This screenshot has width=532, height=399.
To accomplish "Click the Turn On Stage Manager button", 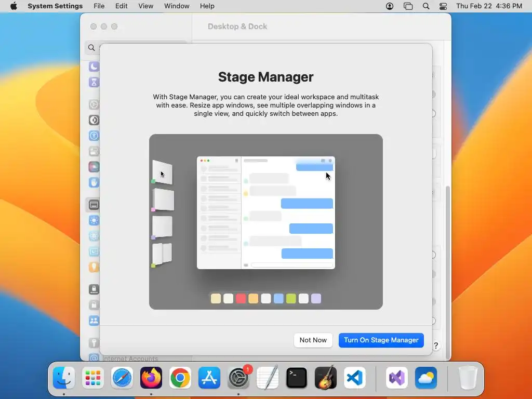I will tap(381, 340).
